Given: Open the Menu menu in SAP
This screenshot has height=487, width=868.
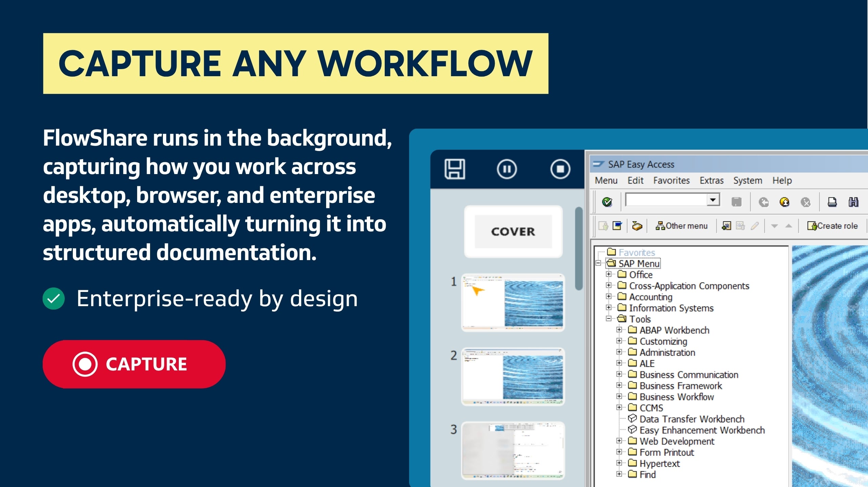Looking at the screenshot, I should (x=606, y=181).
